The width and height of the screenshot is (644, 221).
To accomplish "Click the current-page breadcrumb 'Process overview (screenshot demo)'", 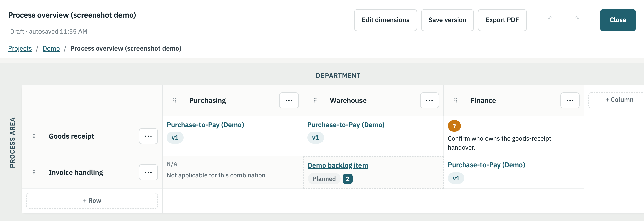I will point(126,48).
